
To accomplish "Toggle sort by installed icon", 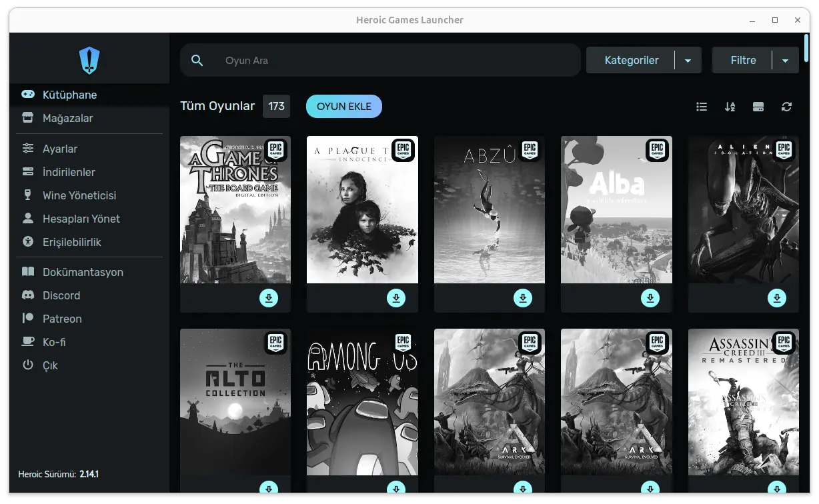I will tap(758, 107).
